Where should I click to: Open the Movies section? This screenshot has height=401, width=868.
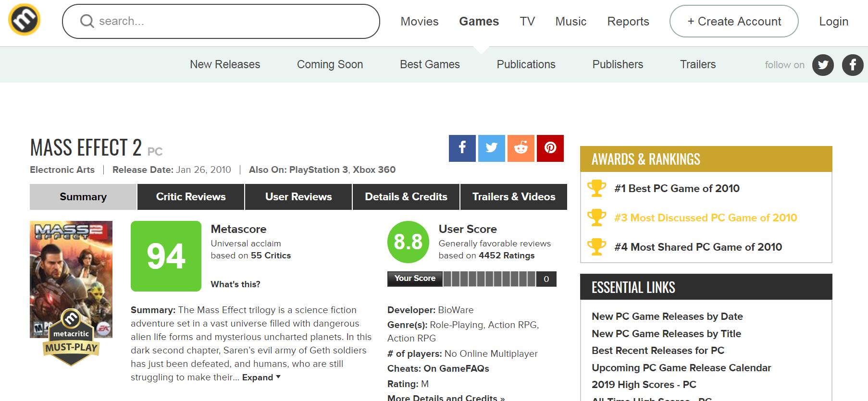point(420,21)
